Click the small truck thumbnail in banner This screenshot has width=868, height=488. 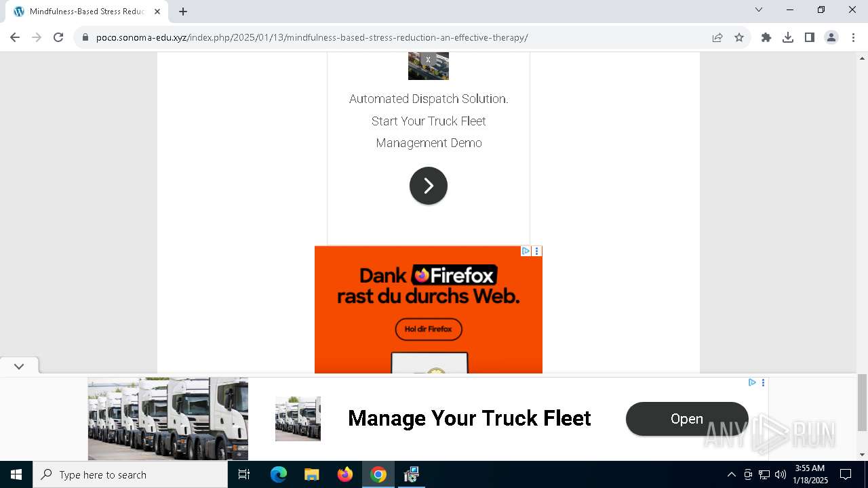298,419
